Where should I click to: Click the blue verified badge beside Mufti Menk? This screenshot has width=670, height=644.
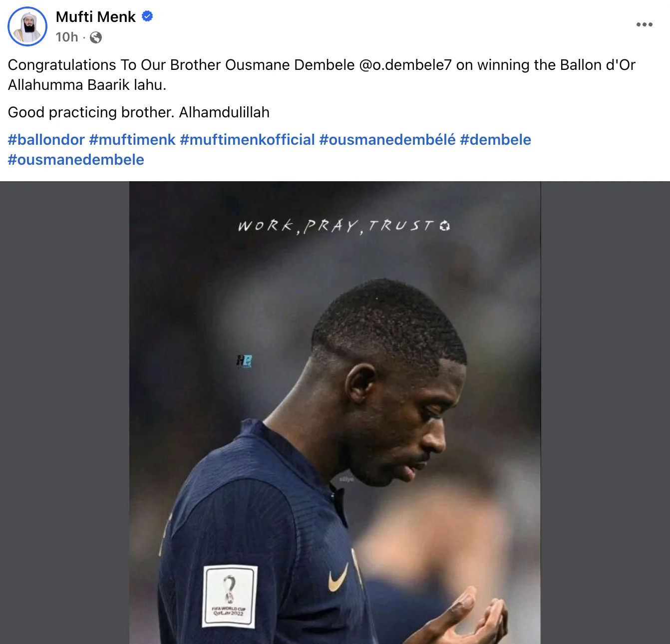click(147, 16)
